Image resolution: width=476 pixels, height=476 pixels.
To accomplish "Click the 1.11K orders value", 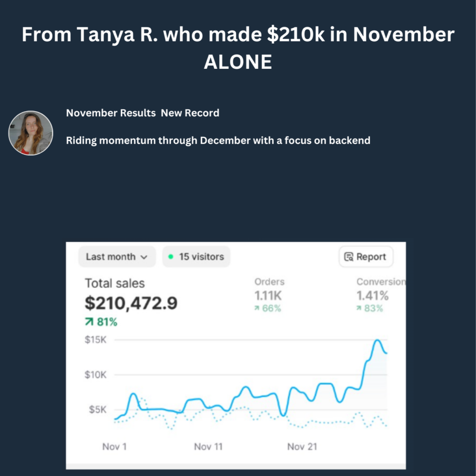I will 268,295.
